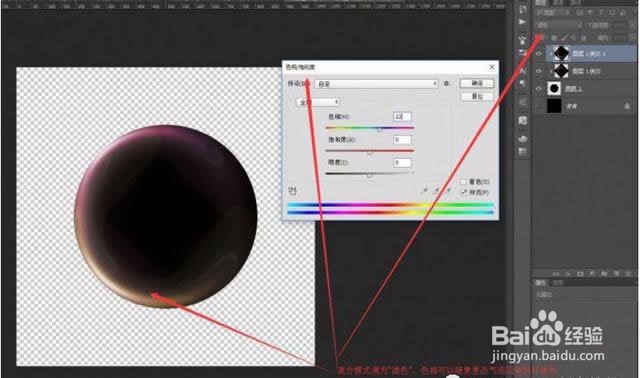640x378 pixels.
Task: Click the upper color spectrum bar
Action: tap(390, 205)
